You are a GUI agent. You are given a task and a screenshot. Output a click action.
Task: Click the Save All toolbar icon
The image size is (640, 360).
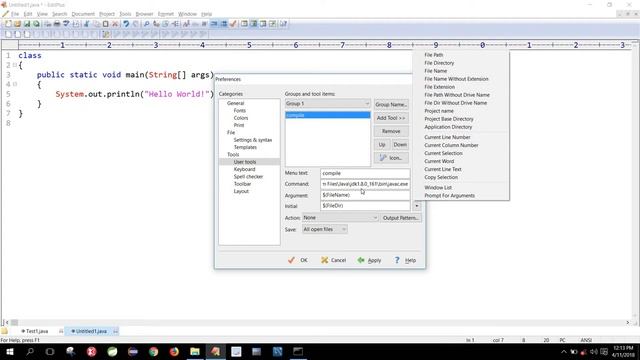pyautogui.click(x=36, y=24)
